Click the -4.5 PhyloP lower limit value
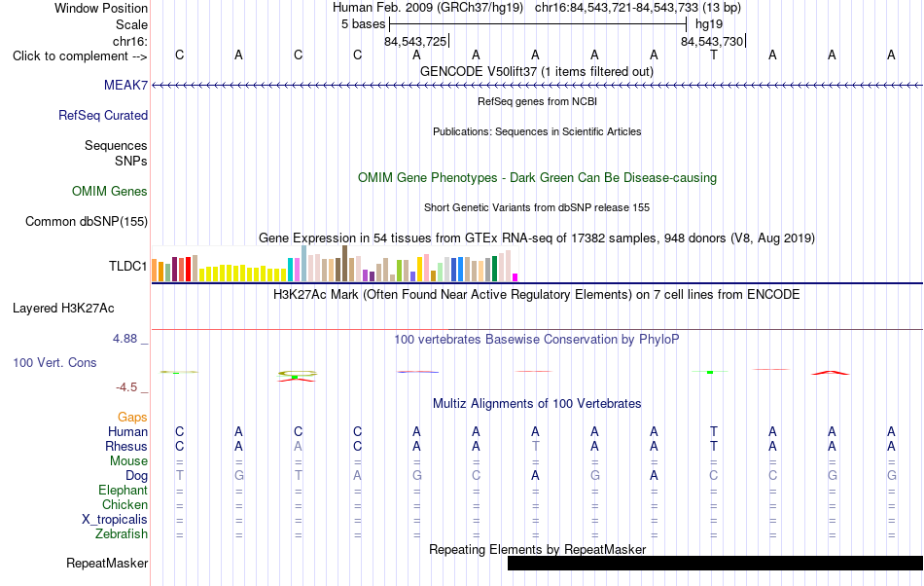Viewport: 924px width, 586px height. tap(126, 387)
